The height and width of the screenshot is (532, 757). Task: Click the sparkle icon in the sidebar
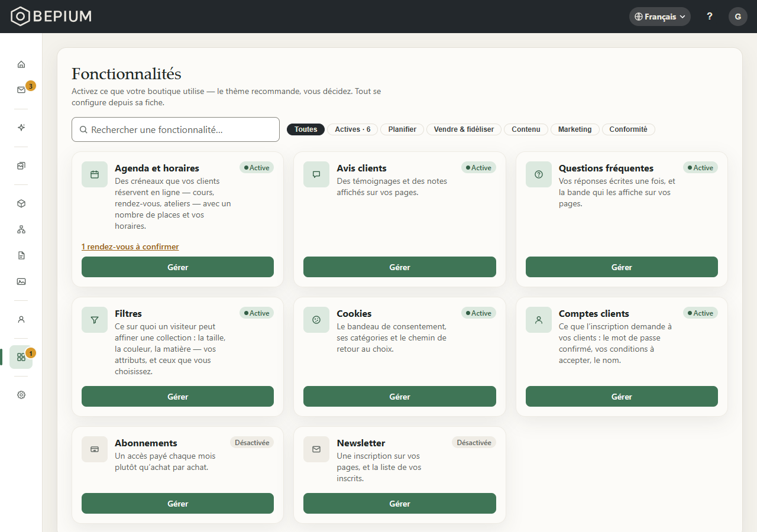tap(21, 128)
